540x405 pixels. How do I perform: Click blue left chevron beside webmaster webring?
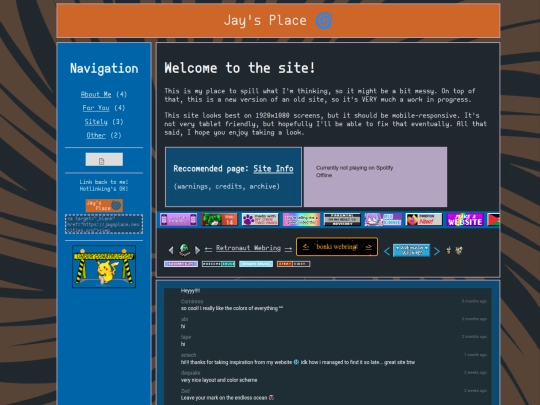coord(387,251)
